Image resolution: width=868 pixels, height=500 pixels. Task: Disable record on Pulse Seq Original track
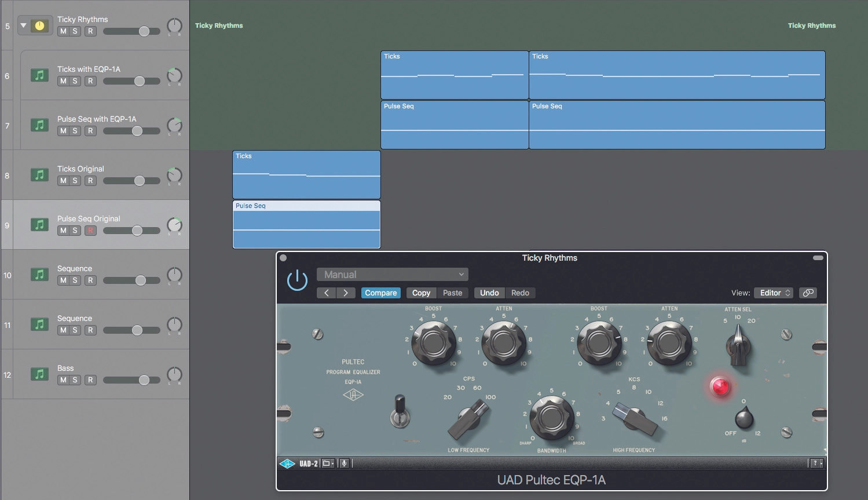click(90, 231)
